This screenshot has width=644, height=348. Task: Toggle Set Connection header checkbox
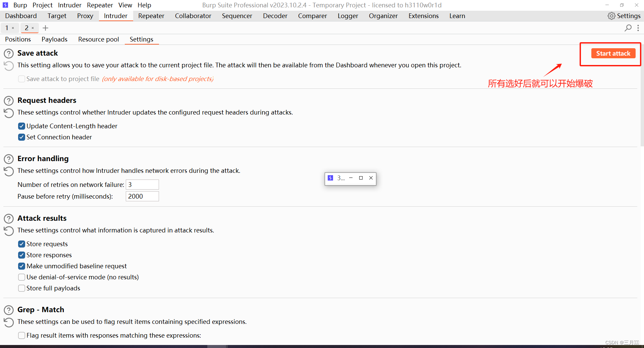pyautogui.click(x=21, y=137)
